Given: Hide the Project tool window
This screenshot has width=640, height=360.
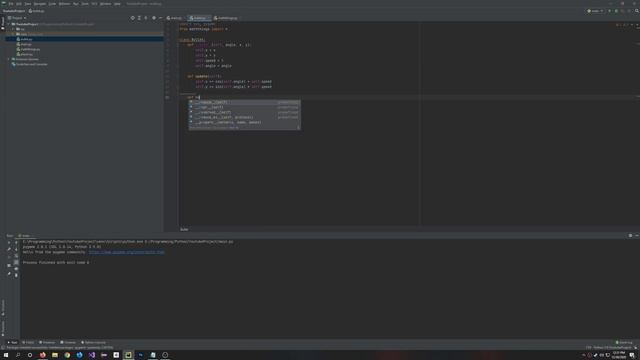Looking at the screenshot, I should (x=160, y=18).
